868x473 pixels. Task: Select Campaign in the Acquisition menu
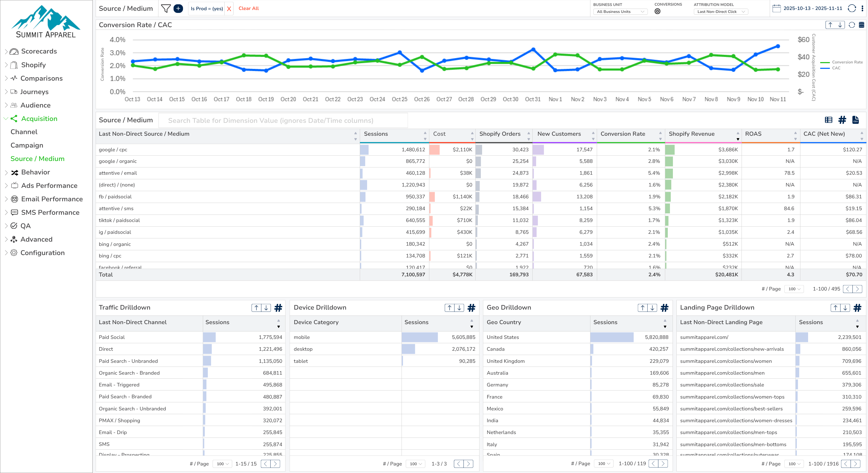point(27,145)
